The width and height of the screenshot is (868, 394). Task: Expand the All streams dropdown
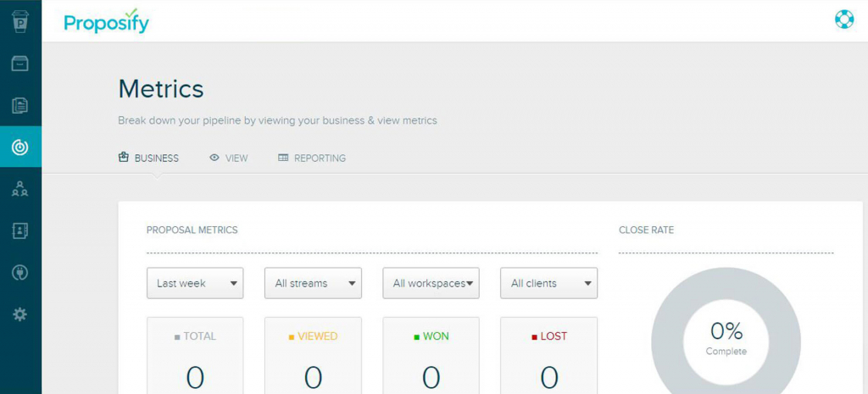click(x=313, y=284)
